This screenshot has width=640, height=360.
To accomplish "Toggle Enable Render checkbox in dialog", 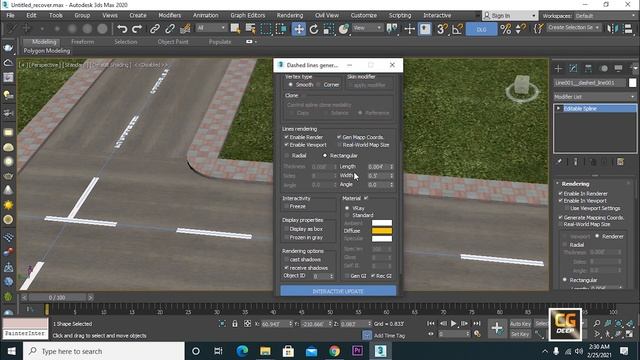I will pos(286,137).
